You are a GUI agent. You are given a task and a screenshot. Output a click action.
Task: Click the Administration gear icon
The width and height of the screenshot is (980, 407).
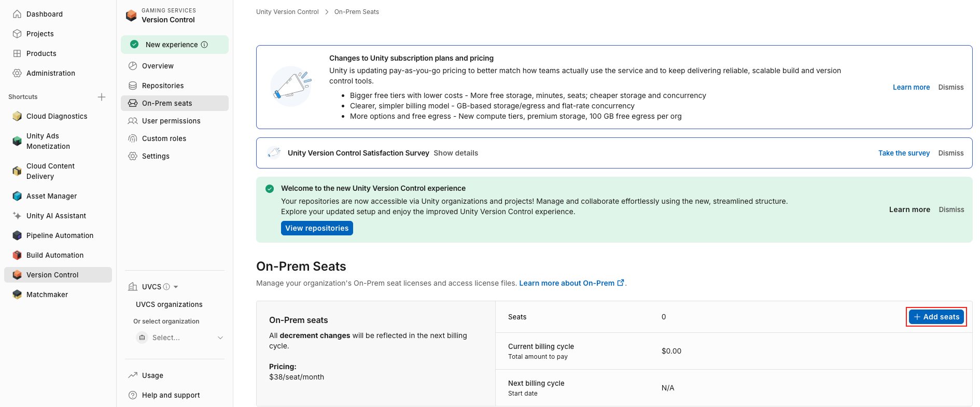(x=17, y=73)
